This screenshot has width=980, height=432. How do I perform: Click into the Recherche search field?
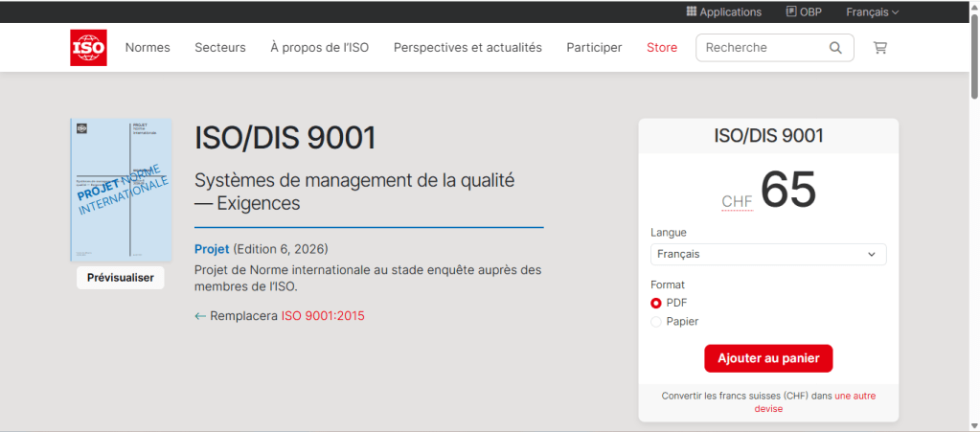click(762, 48)
